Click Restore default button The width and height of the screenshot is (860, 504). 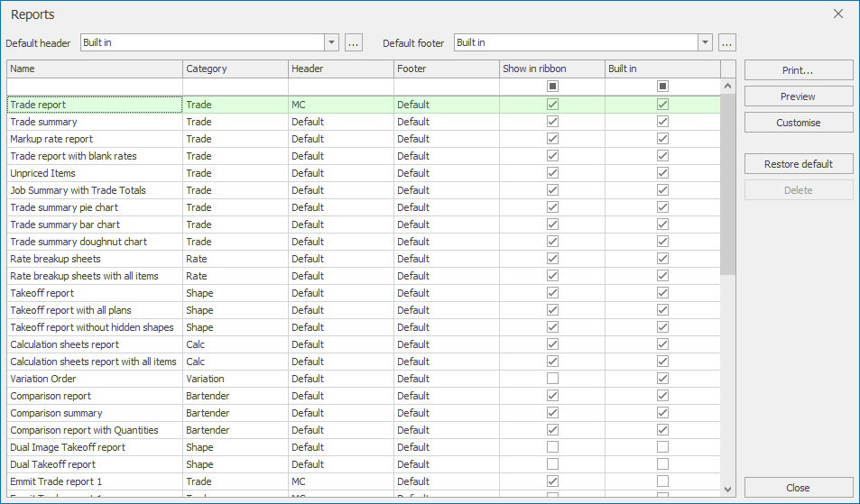798,164
